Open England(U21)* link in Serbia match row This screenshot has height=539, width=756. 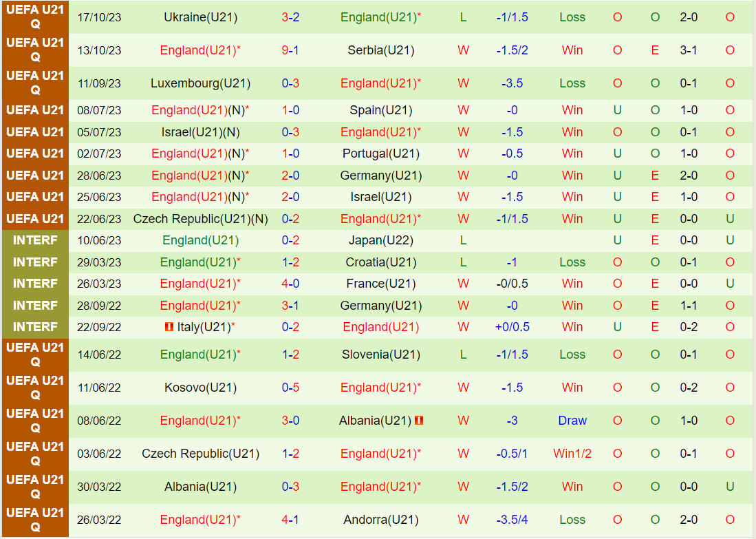tap(201, 50)
